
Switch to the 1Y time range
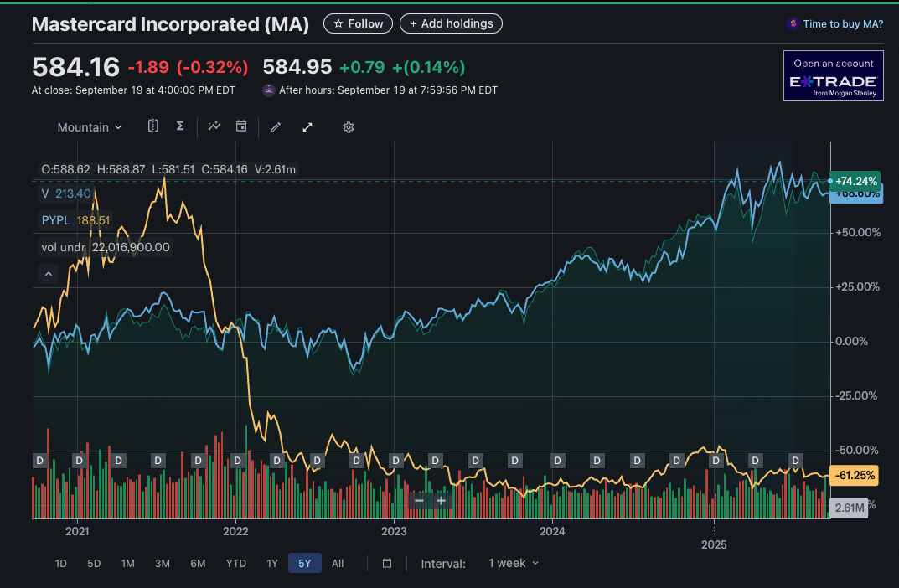[272, 564]
